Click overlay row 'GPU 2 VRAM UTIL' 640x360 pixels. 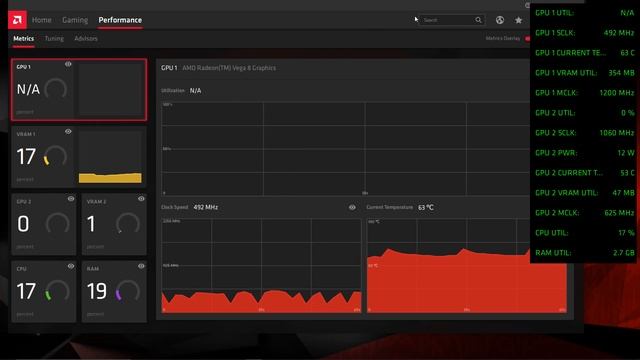pos(584,193)
